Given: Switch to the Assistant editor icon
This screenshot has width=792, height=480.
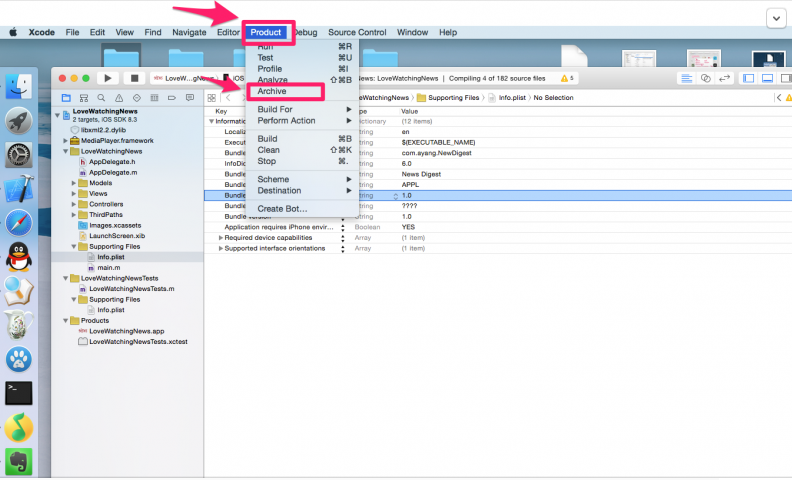Looking at the screenshot, I should [706, 78].
